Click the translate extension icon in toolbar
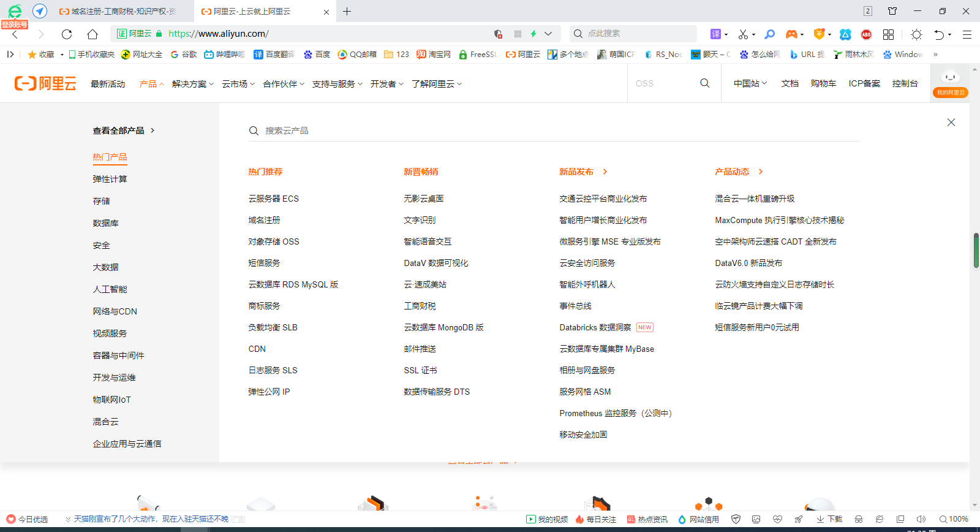The width and height of the screenshot is (980, 532). (x=715, y=34)
